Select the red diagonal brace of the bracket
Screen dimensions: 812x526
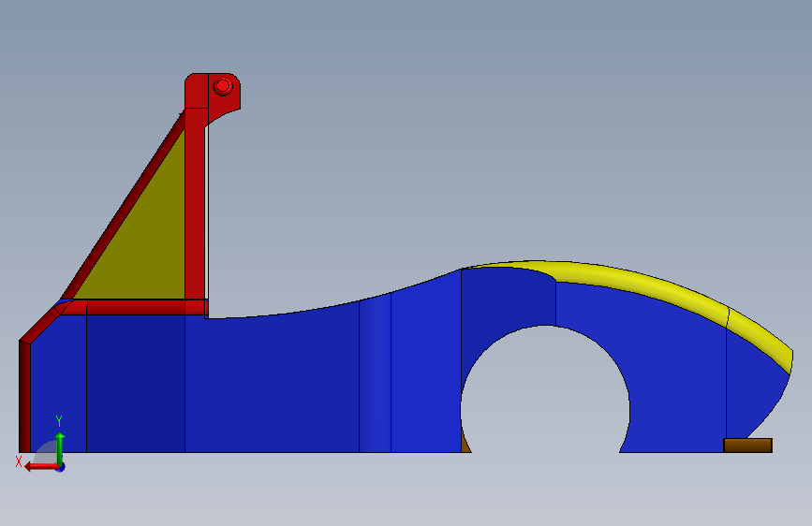[x=124, y=204]
